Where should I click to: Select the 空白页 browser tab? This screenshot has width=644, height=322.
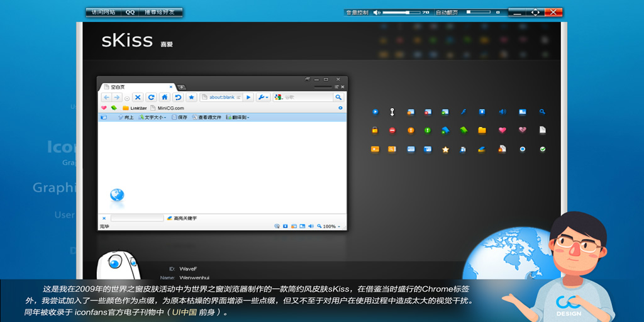coord(137,87)
